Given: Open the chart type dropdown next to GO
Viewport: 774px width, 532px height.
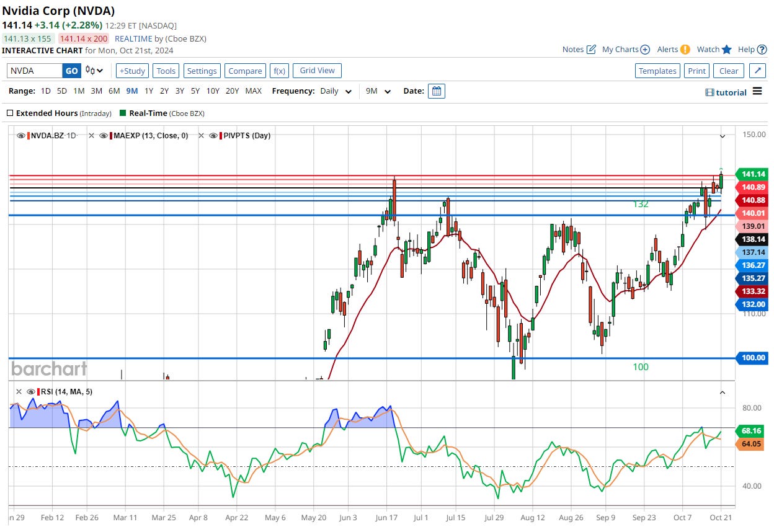Looking at the screenshot, I should tap(94, 71).
